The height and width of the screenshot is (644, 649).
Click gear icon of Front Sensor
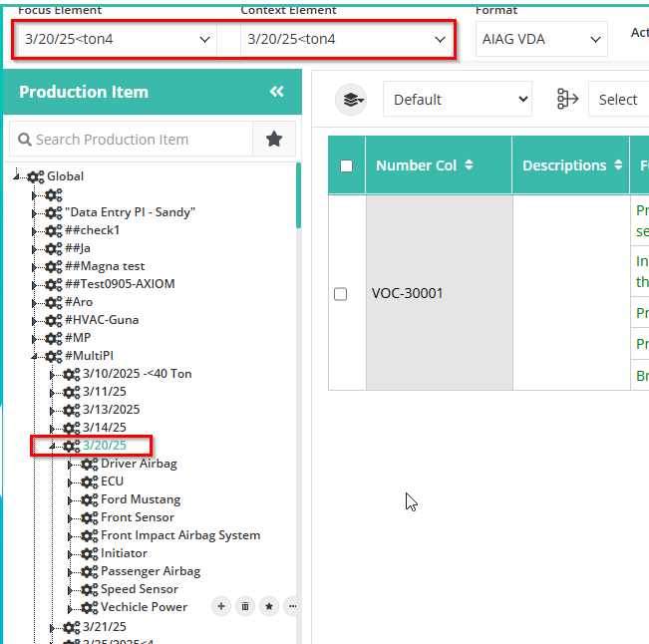pyautogui.click(x=90, y=517)
